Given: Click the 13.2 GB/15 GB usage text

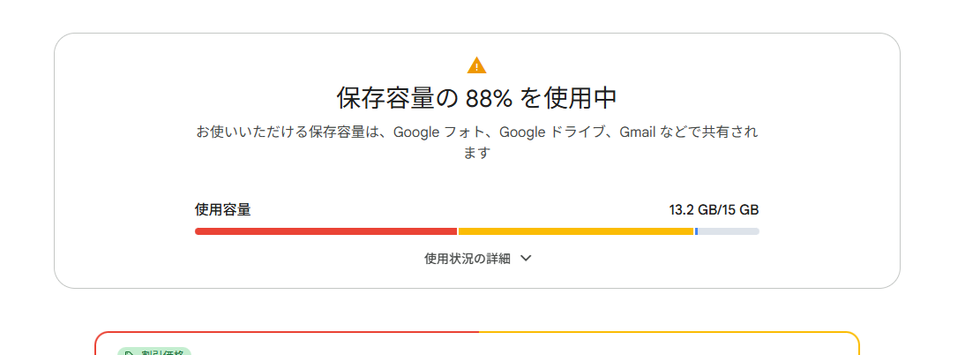Looking at the screenshot, I should (x=714, y=210).
